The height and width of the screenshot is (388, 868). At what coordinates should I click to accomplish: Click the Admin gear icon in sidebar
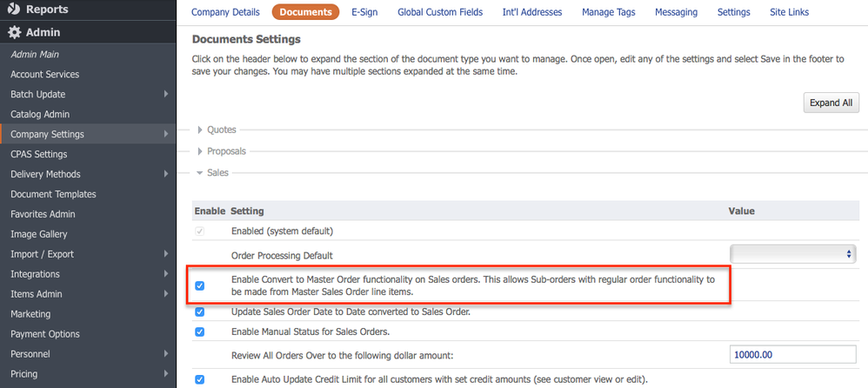tap(15, 33)
